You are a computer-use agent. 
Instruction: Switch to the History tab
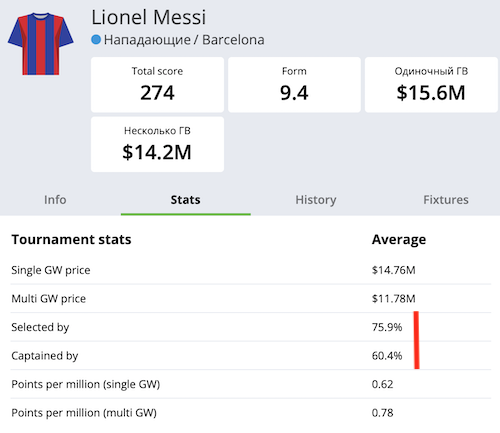coord(316,200)
